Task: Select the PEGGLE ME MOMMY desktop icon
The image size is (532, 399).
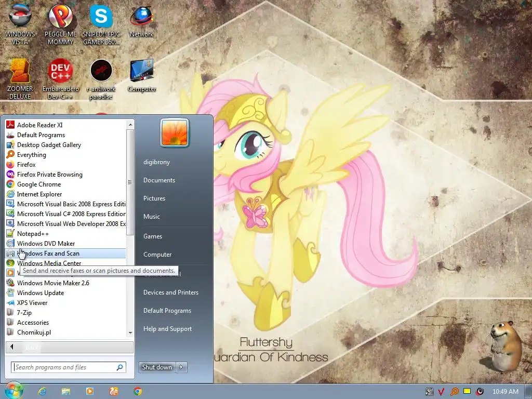Action: (60, 24)
